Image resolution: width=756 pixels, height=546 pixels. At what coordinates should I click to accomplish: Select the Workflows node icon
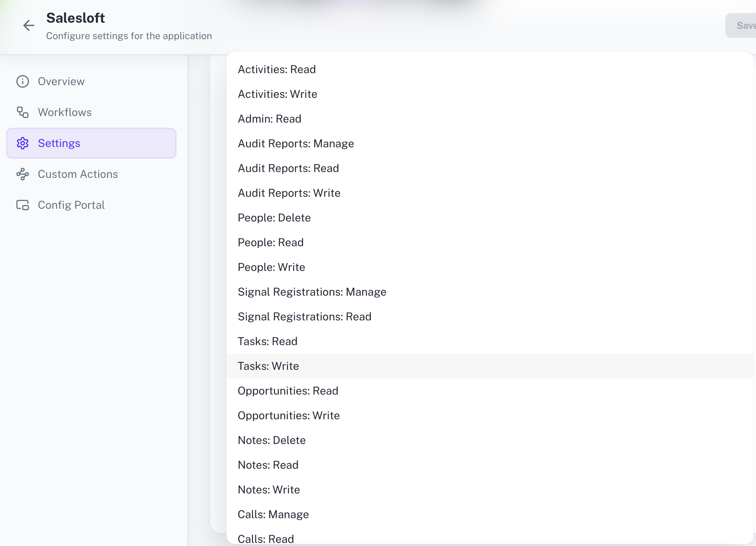22,112
